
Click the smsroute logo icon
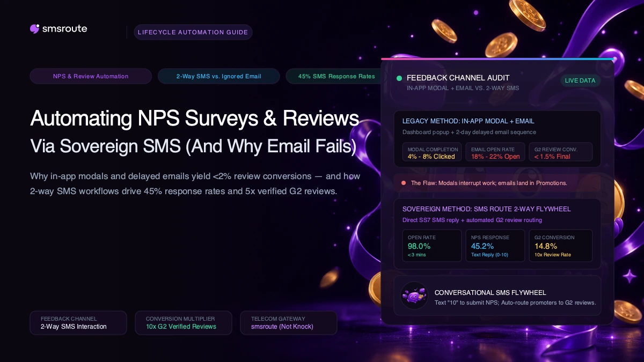[35, 29]
